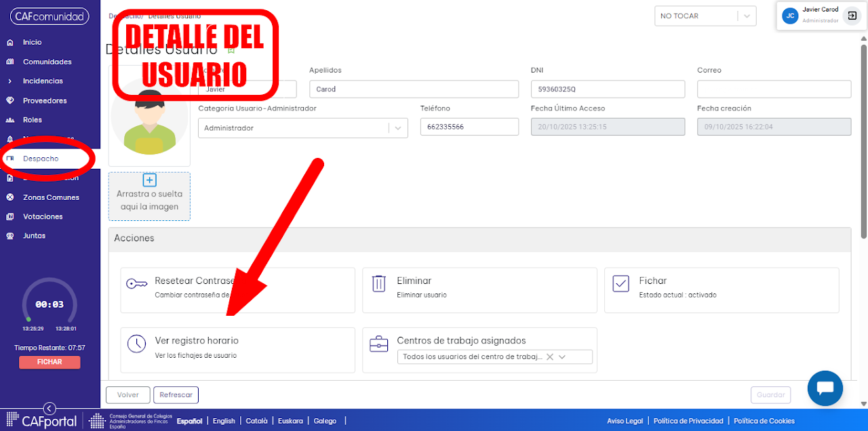The image size is (868, 431).
Task: Switch language to English
Action: (224, 421)
